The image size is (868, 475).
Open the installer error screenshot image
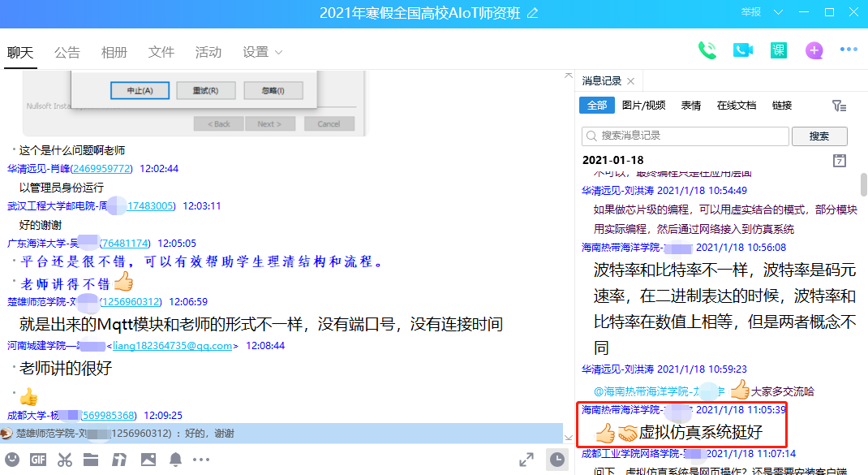click(194, 103)
